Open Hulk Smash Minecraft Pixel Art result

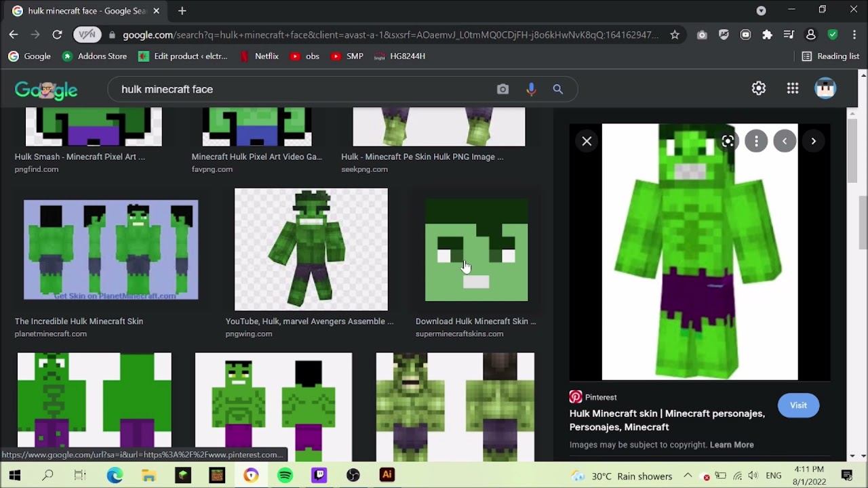[x=80, y=157]
